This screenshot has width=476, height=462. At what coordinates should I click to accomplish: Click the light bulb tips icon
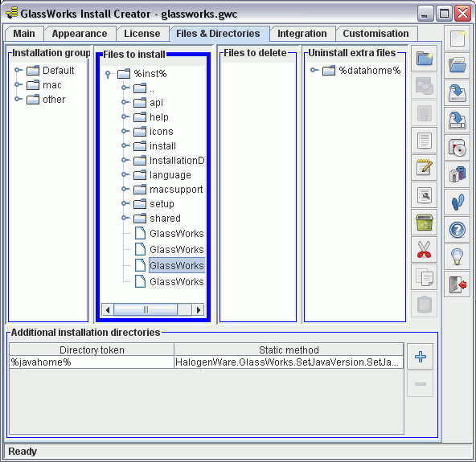click(x=458, y=257)
